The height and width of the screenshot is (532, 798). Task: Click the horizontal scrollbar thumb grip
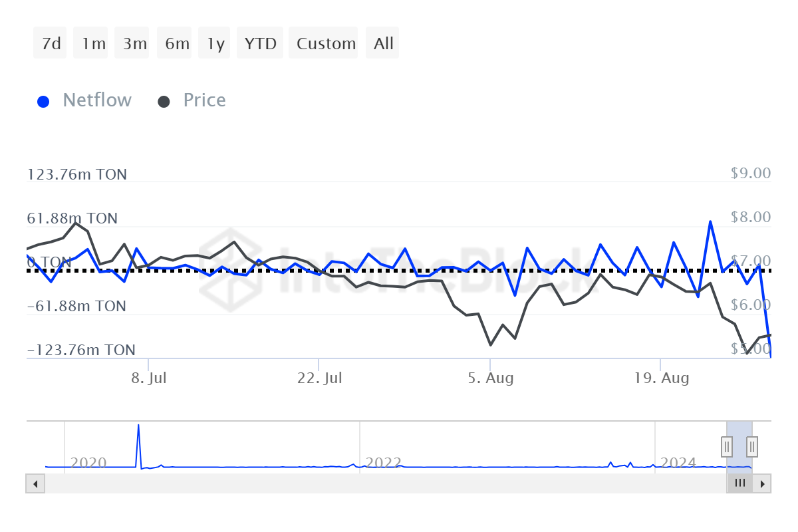pyautogui.click(x=739, y=483)
